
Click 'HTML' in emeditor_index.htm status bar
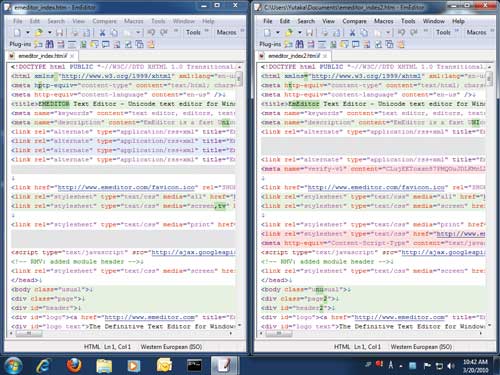click(92, 347)
